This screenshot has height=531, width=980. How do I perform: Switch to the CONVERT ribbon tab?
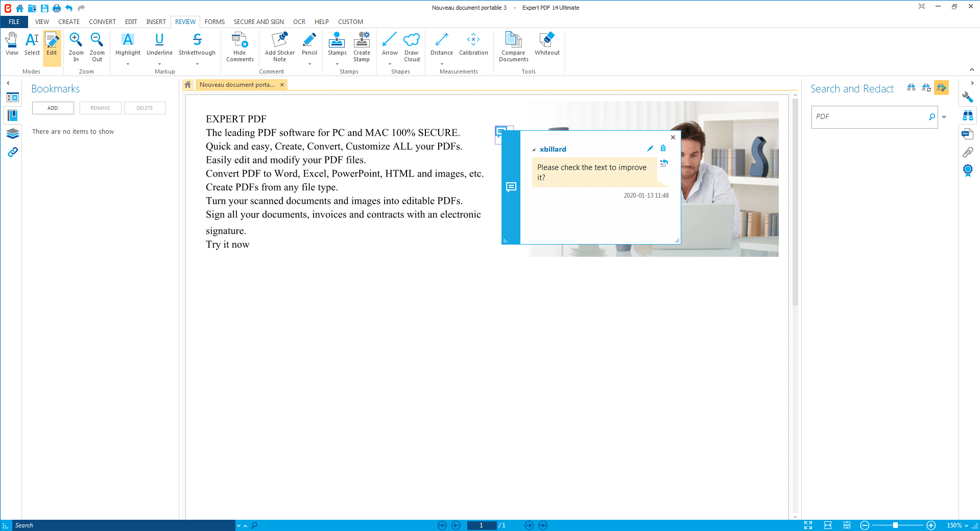pyautogui.click(x=102, y=22)
